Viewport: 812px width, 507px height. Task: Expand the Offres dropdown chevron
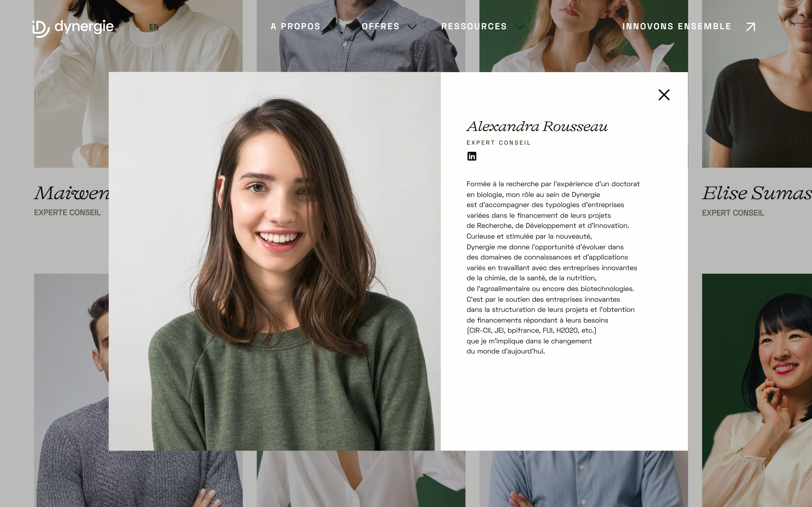click(x=412, y=27)
